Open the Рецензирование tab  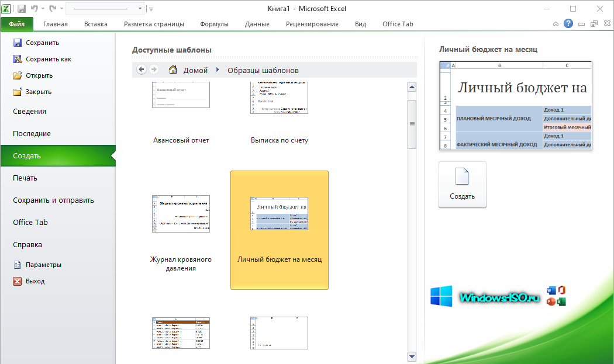(x=312, y=24)
